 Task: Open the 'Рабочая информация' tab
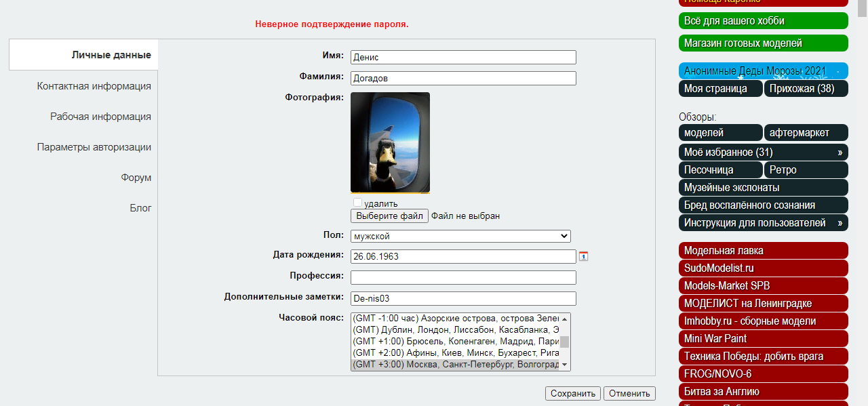click(100, 117)
